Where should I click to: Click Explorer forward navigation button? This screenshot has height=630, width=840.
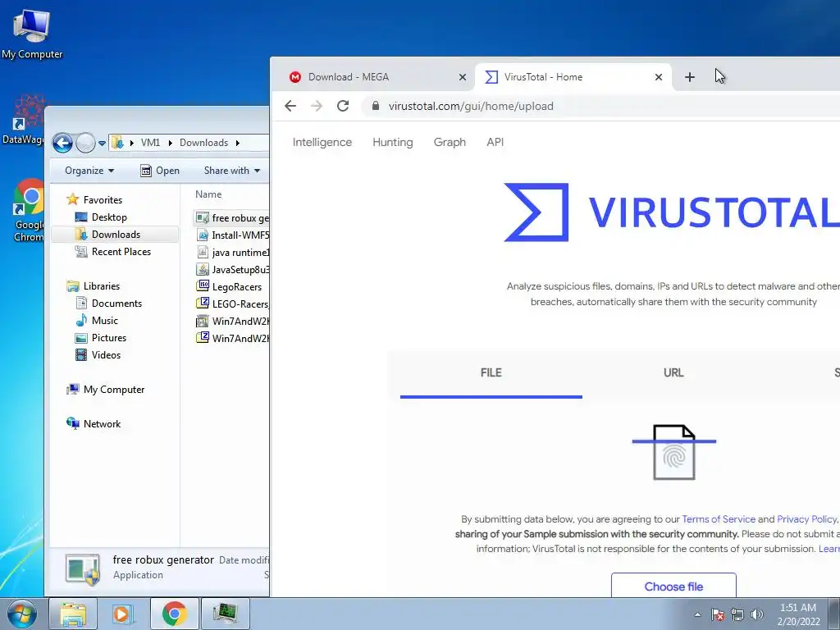[x=85, y=143]
